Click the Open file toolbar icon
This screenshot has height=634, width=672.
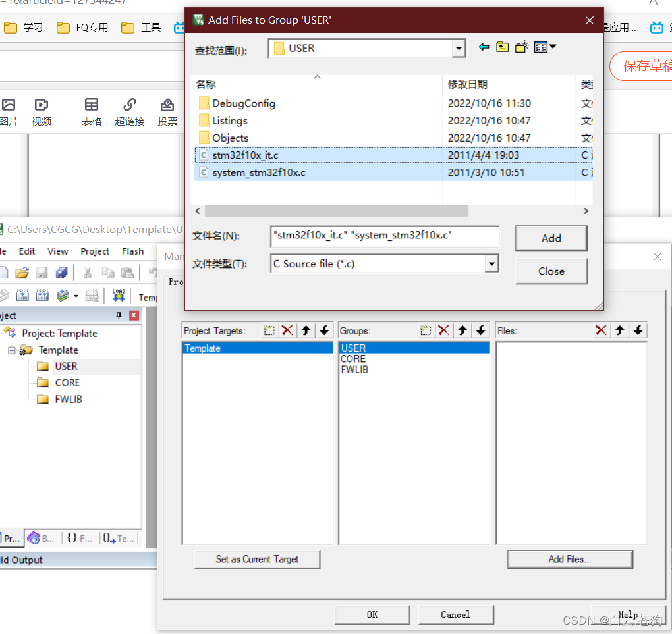[22, 273]
